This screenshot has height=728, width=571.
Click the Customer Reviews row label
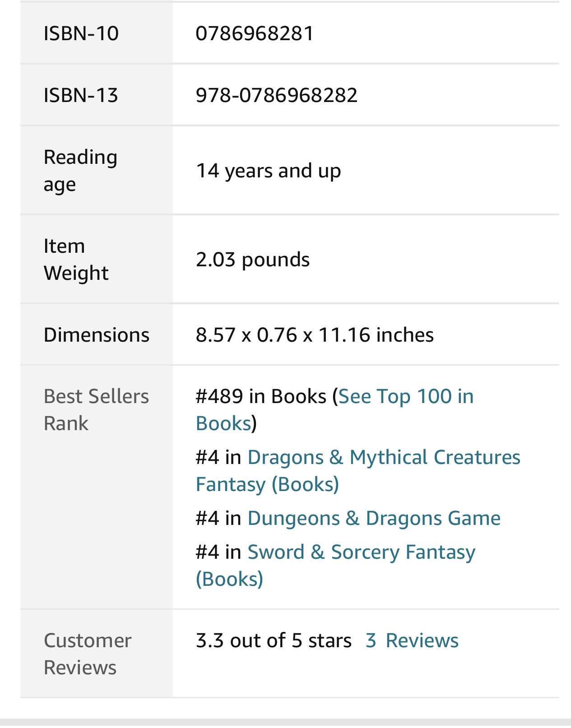click(x=88, y=654)
